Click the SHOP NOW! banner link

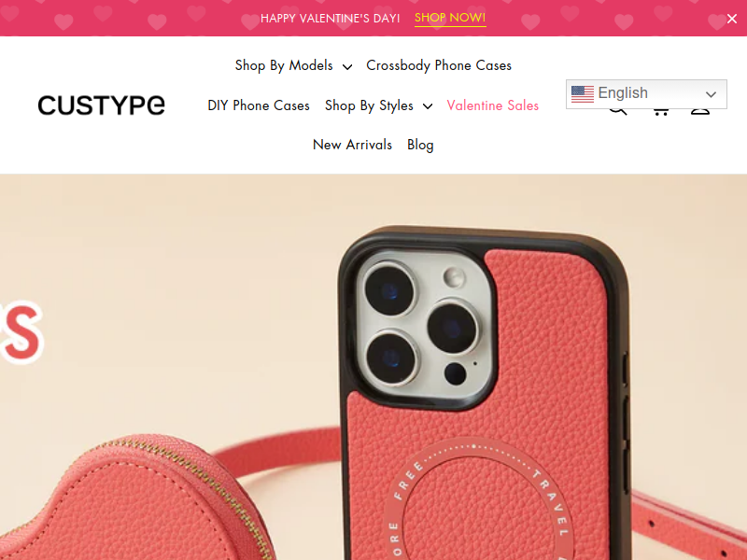click(450, 18)
